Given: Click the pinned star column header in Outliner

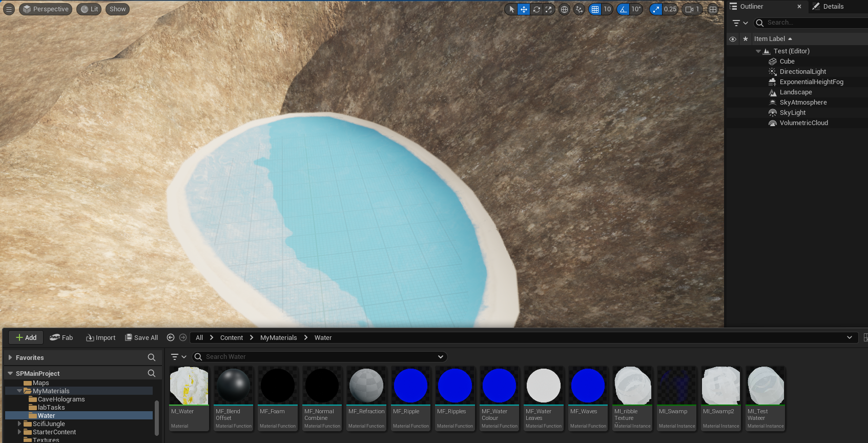Looking at the screenshot, I should [x=746, y=39].
